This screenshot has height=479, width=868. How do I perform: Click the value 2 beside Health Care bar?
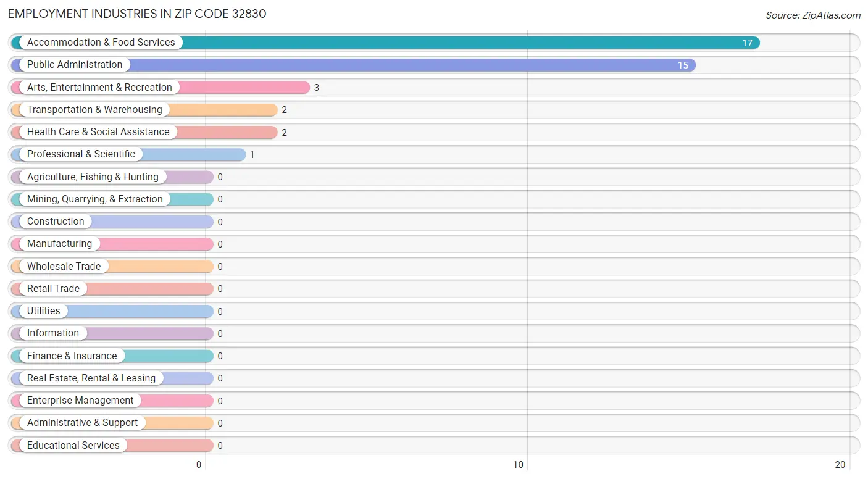tap(285, 133)
